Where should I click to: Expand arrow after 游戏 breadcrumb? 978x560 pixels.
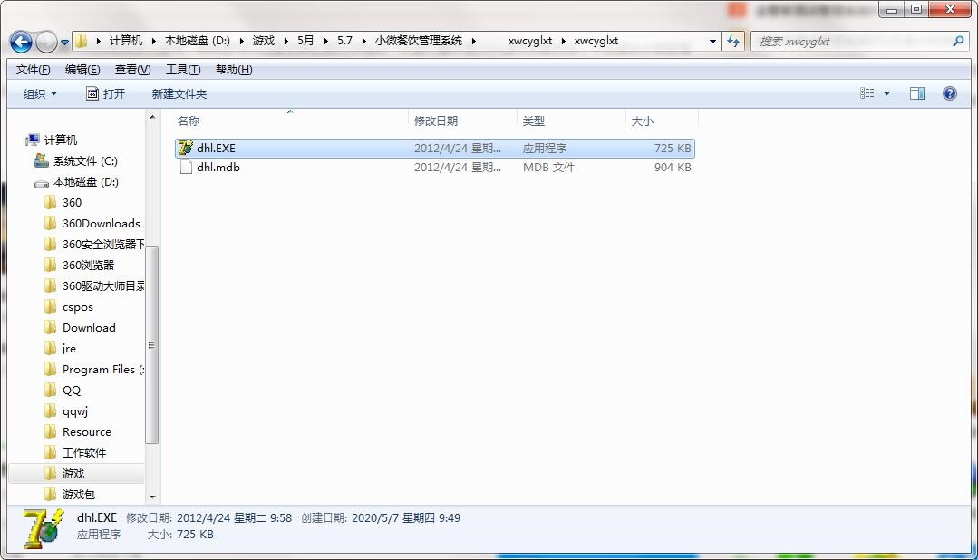click(286, 41)
